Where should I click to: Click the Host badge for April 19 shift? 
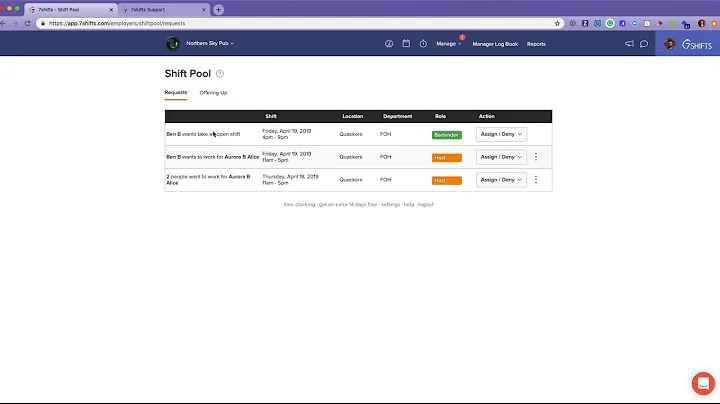tap(447, 157)
